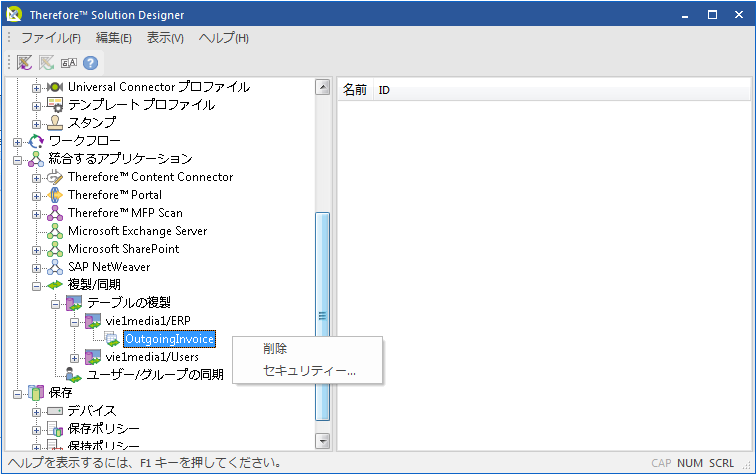The image size is (756, 474).
Task: Click the vie1media1/ERP database icon
Action: (93, 321)
